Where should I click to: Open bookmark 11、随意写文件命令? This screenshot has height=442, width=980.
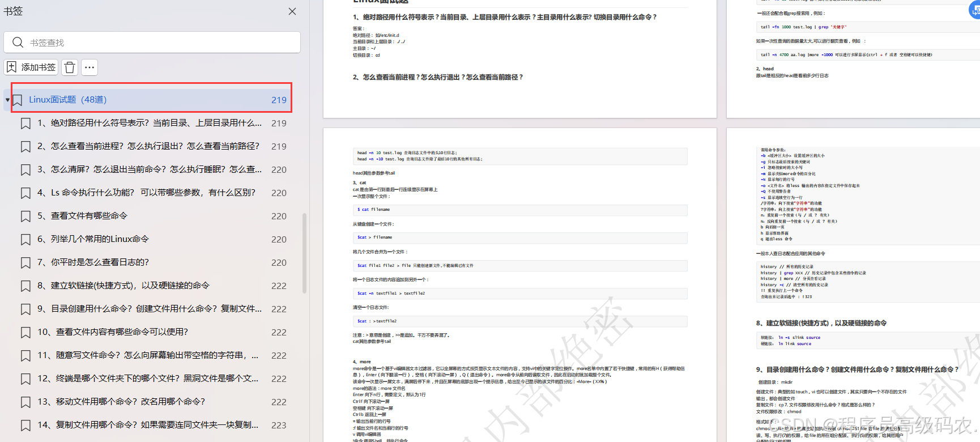tap(148, 355)
